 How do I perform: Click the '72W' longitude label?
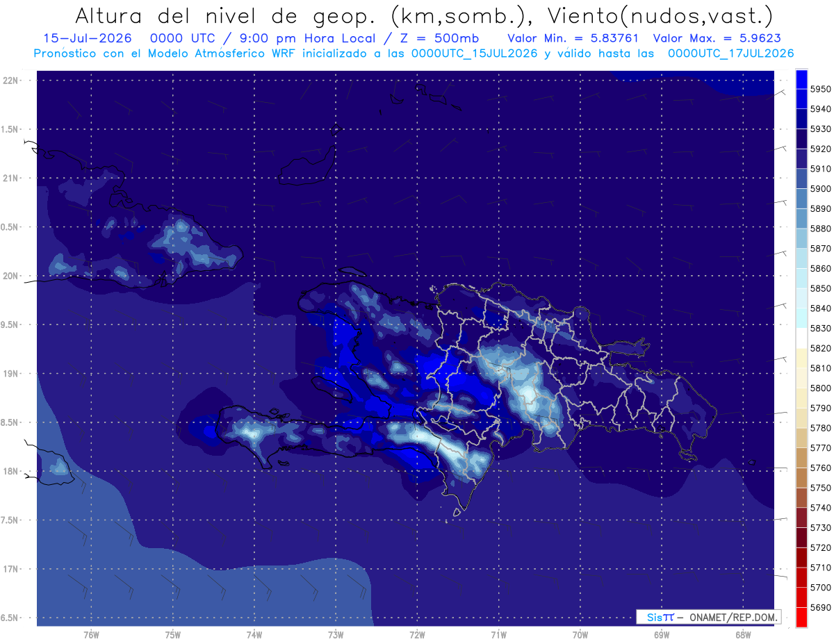click(417, 634)
